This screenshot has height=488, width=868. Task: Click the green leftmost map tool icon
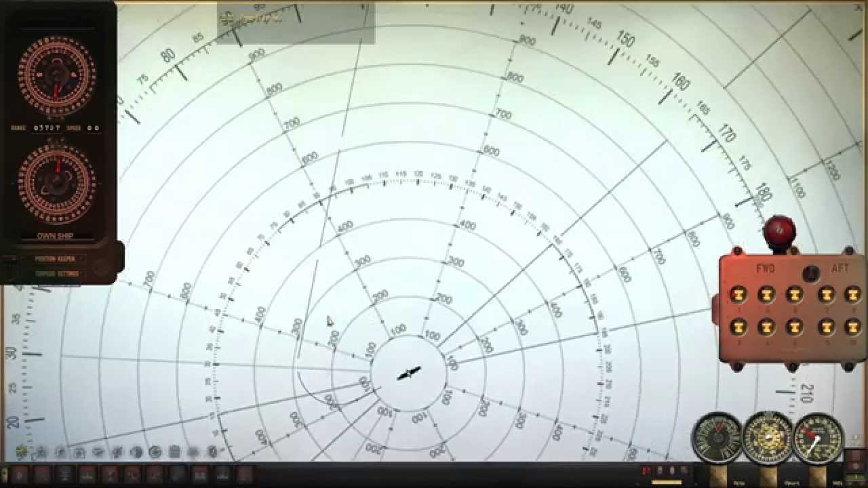click(x=22, y=451)
